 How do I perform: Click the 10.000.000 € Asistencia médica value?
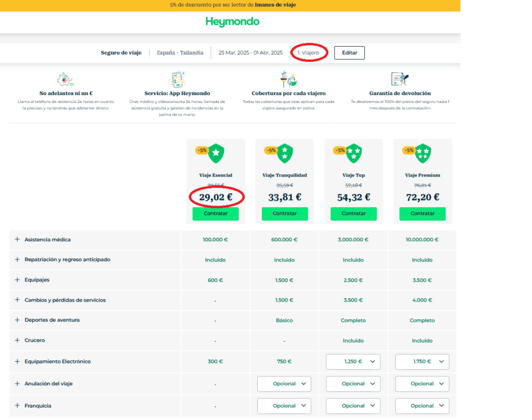422,240
